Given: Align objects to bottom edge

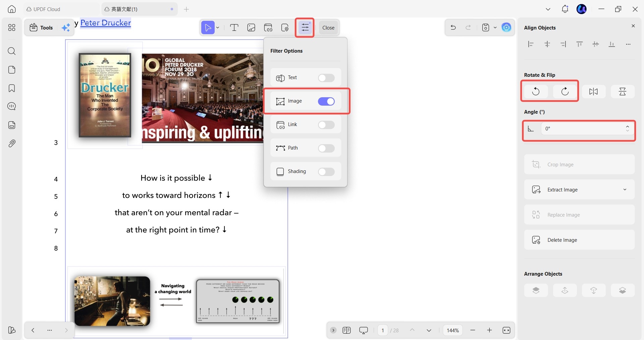Looking at the screenshot, I should 612,44.
